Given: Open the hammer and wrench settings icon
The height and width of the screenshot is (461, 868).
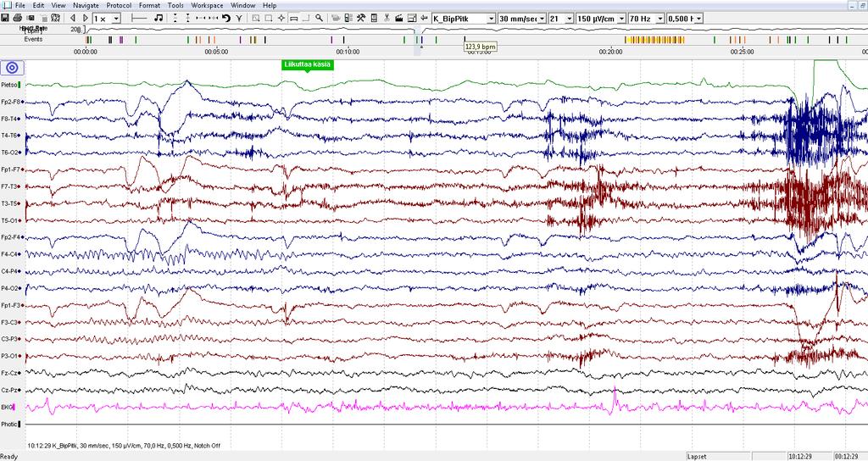Looking at the screenshot, I should [x=360, y=19].
